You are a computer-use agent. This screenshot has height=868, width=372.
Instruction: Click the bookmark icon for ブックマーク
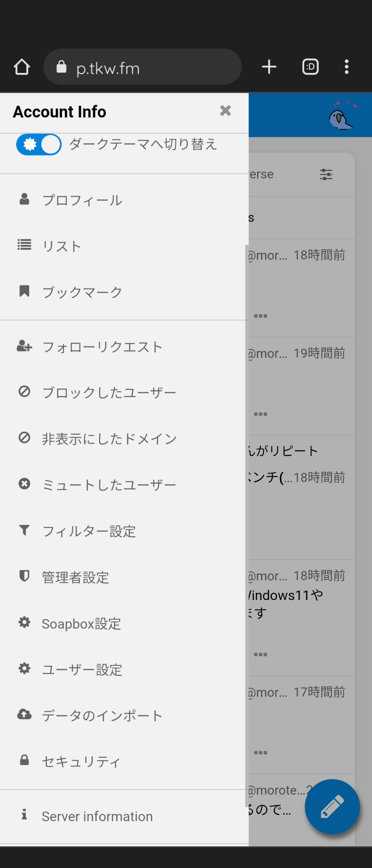coord(24,291)
